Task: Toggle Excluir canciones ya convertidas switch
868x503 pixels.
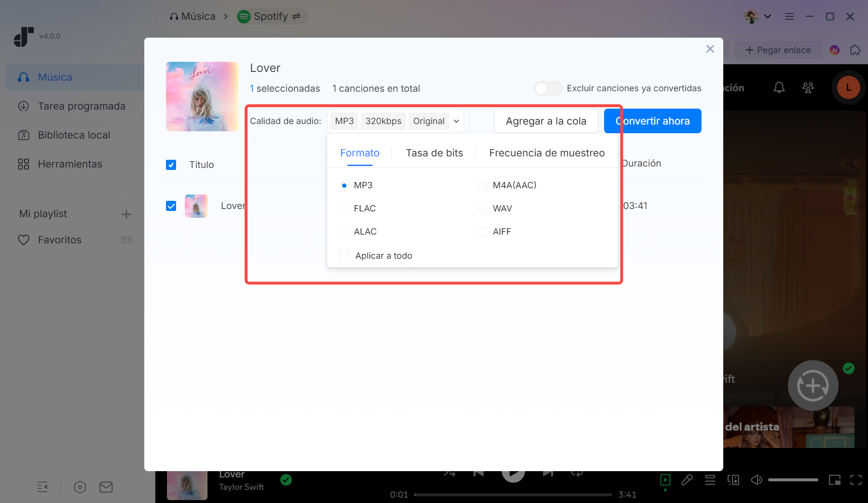Action: [x=548, y=88]
